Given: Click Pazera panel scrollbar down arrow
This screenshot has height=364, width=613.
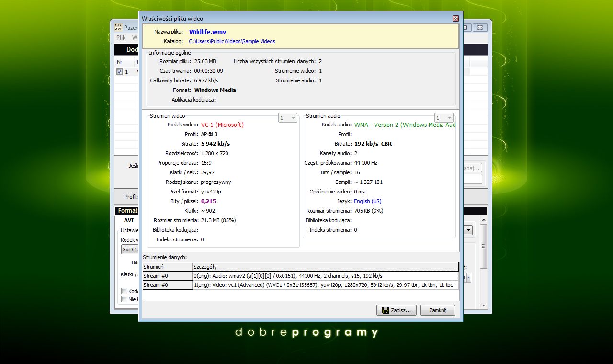Looking at the screenshot, I should tap(484, 306).
